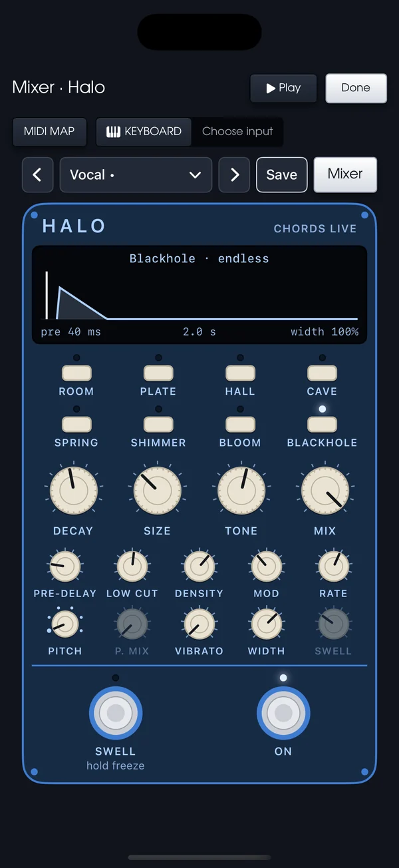Open the Mixer view
The height and width of the screenshot is (868, 399).
point(345,174)
